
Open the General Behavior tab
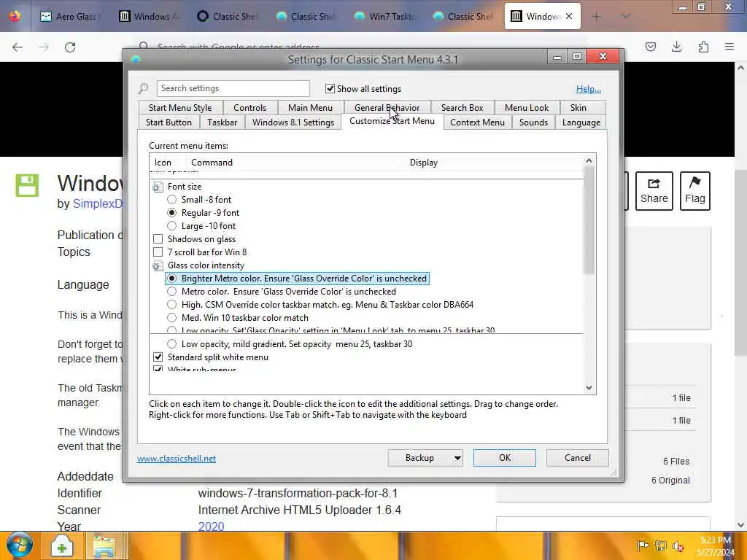(x=387, y=108)
